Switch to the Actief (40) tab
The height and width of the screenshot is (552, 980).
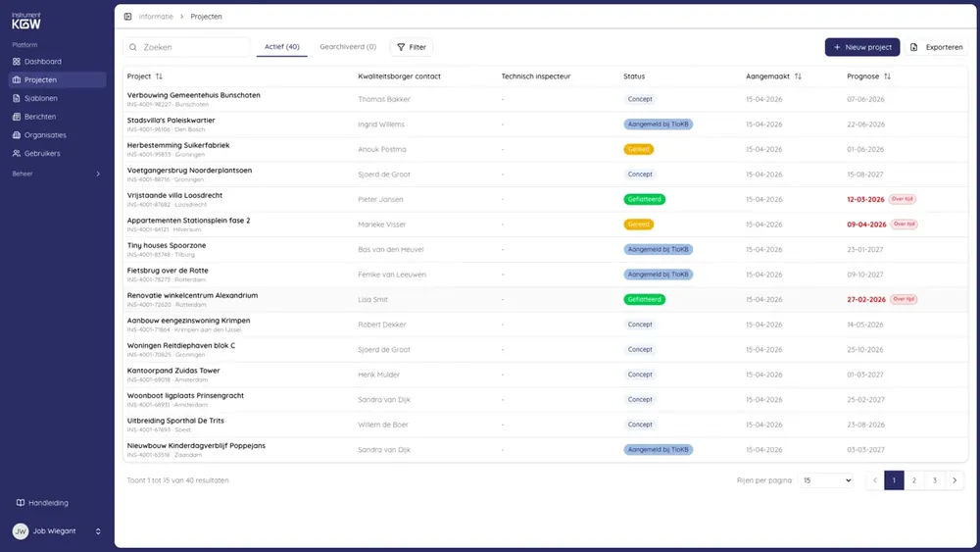pos(282,47)
